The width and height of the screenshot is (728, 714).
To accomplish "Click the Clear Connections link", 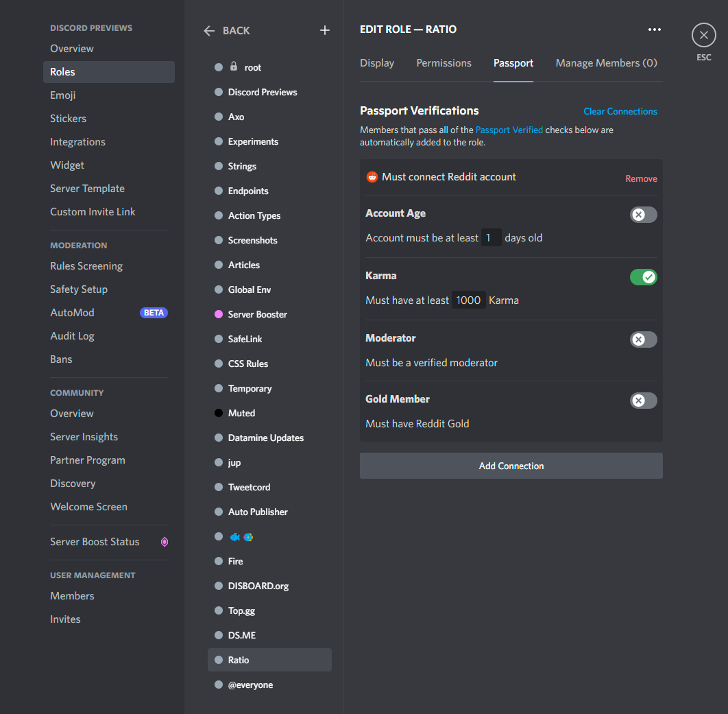I will (620, 112).
